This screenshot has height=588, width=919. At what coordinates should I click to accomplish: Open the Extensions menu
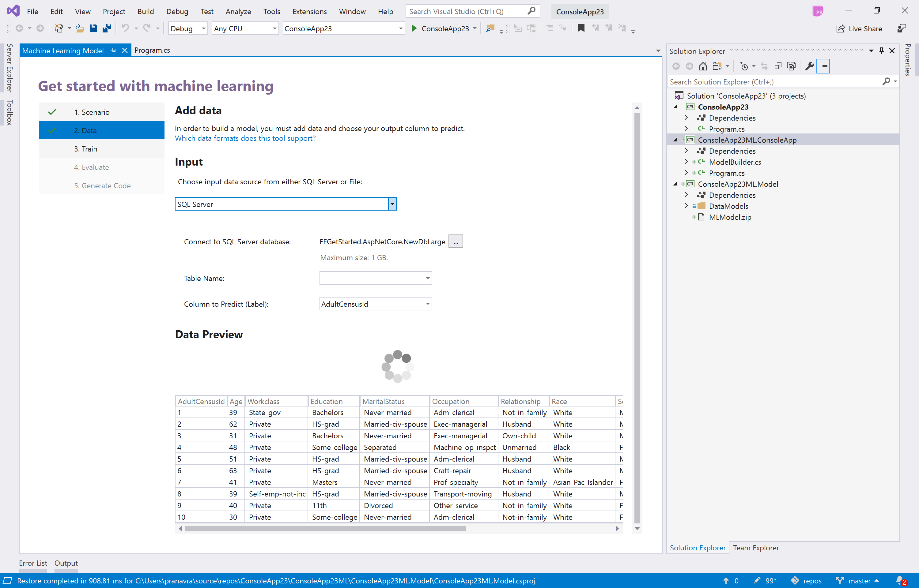(x=309, y=11)
